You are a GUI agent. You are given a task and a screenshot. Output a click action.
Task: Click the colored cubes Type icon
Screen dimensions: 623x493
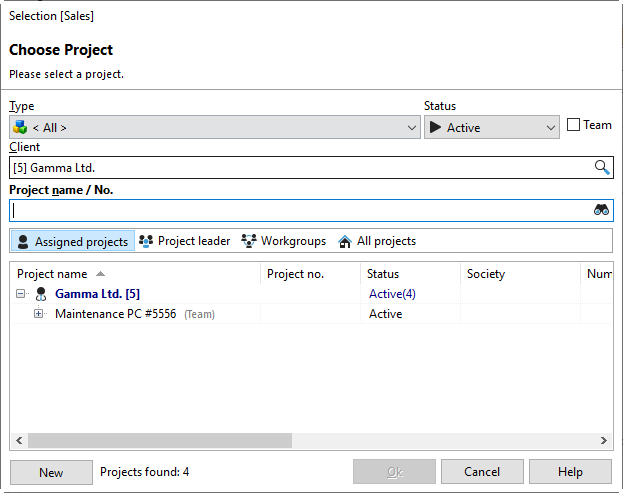[x=20, y=127]
